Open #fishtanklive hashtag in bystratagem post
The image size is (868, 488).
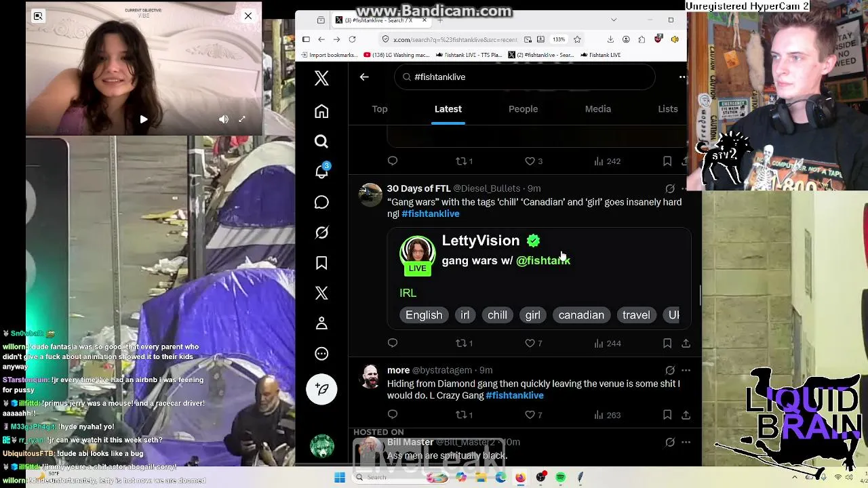click(x=515, y=396)
